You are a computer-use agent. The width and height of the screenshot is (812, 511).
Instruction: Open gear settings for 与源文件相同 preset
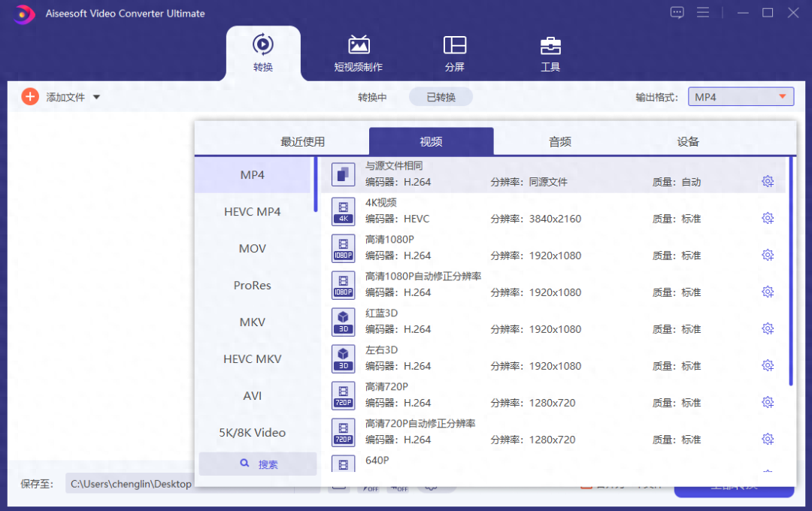[768, 181]
